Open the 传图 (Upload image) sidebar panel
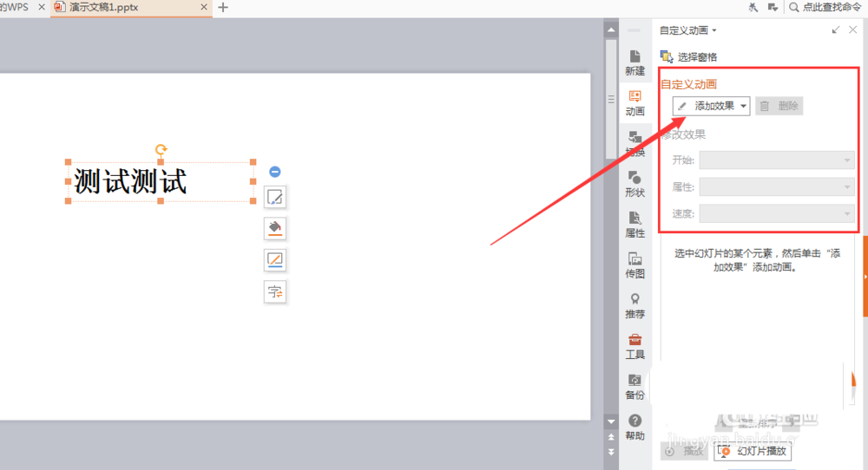This screenshot has width=868, height=470. pos(635,265)
